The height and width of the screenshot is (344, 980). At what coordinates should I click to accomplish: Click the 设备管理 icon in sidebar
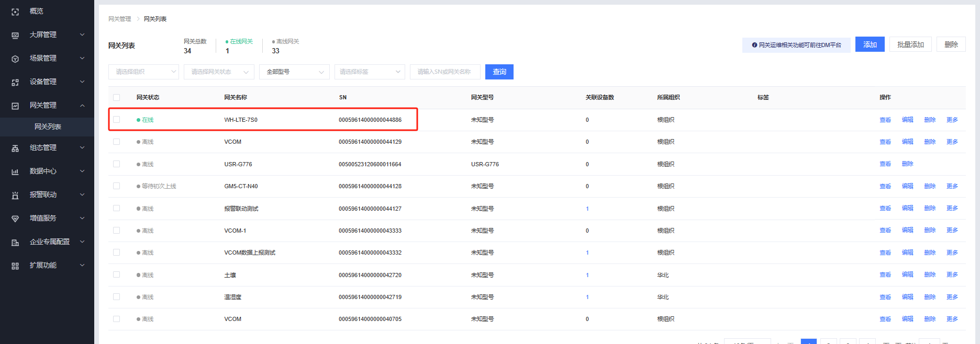15,82
